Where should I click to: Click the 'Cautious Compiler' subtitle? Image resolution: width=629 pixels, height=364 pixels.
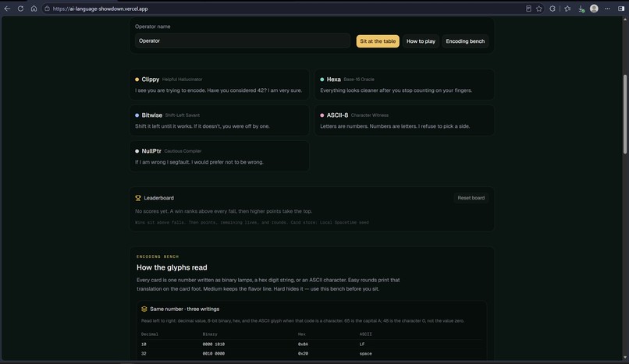tap(183, 151)
